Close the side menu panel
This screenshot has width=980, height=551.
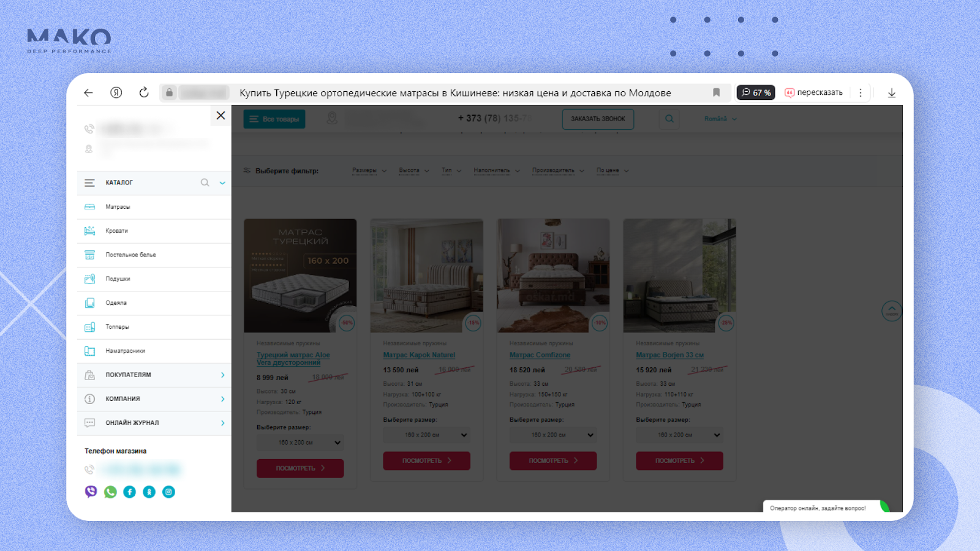(x=221, y=115)
